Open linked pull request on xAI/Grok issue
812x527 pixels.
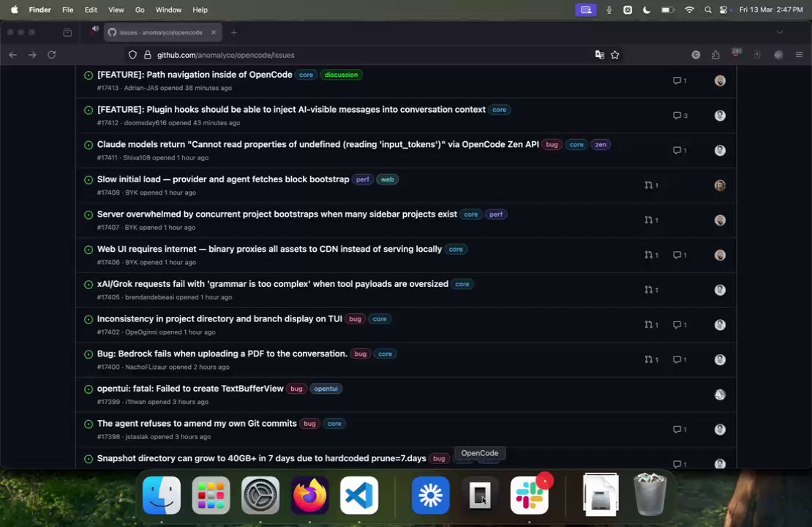[652, 290]
